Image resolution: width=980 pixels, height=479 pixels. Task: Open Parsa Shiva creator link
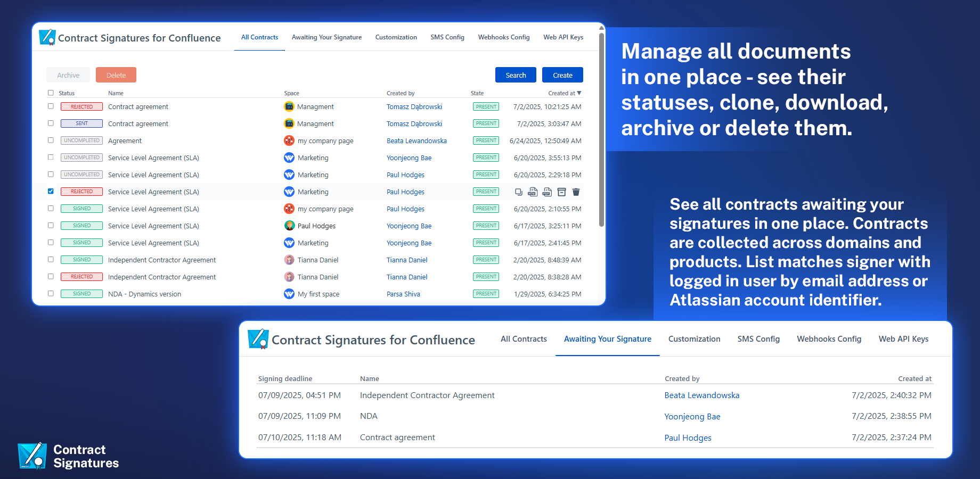pos(403,294)
